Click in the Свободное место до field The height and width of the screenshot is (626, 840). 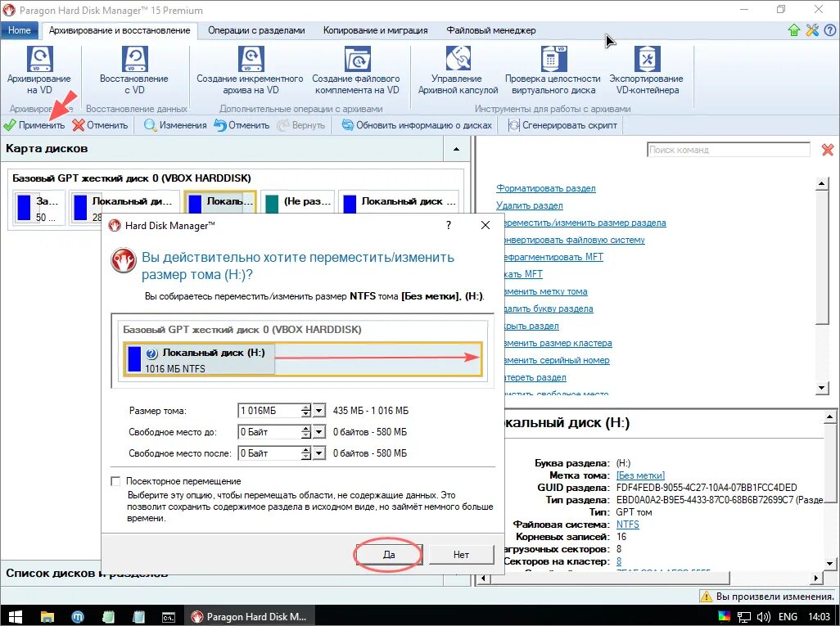[269, 432]
